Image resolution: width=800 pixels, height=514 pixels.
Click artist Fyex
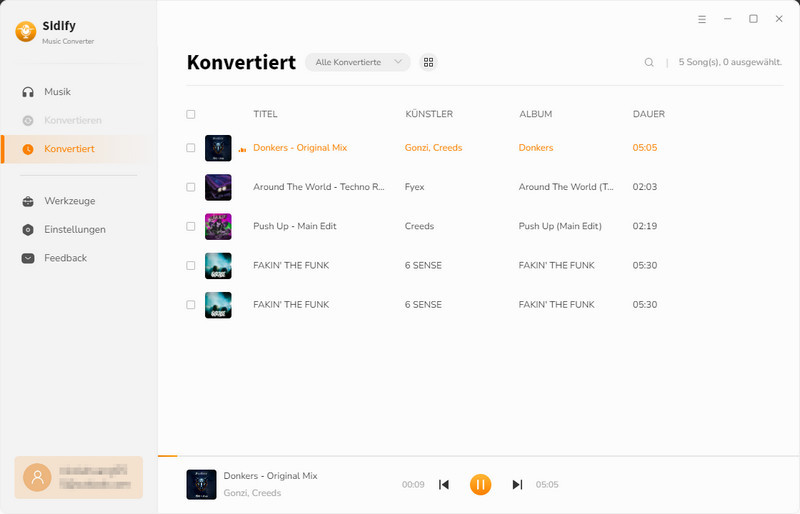(415, 187)
